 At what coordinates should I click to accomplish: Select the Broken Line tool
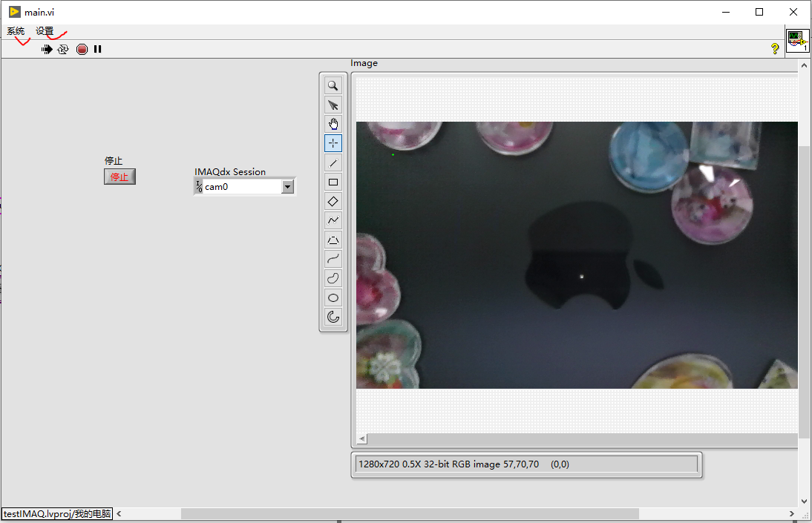(333, 220)
